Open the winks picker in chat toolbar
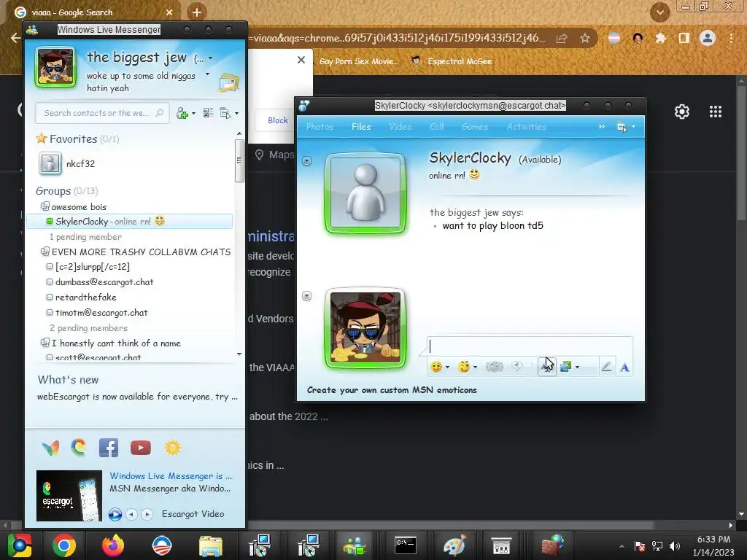 coord(463,367)
